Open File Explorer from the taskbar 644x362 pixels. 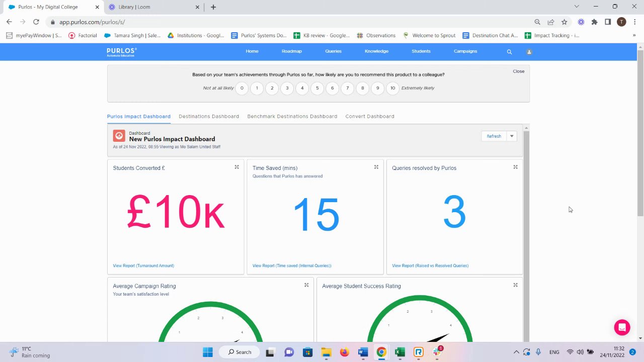[326, 352]
